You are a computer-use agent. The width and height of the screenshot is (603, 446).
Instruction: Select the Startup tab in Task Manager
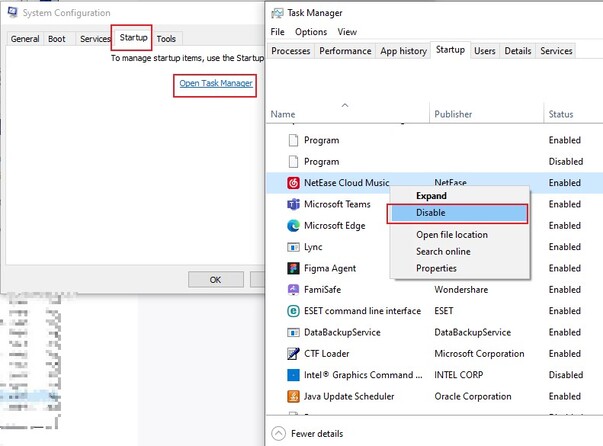tap(450, 50)
